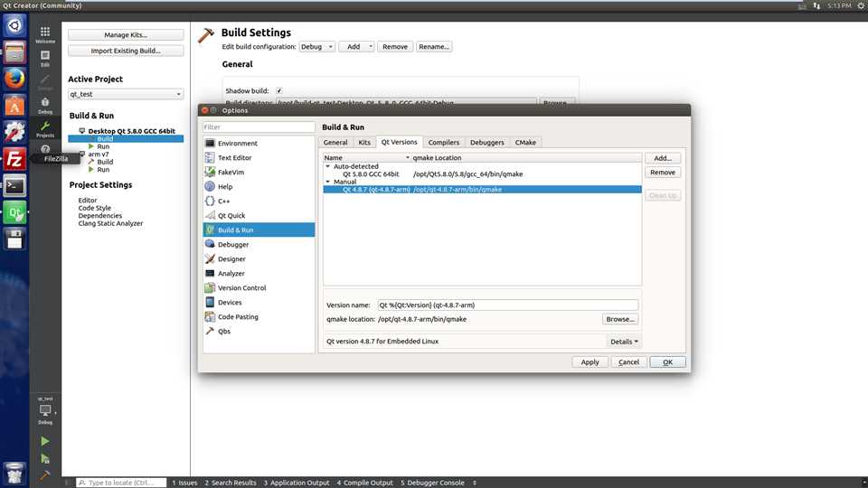The height and width of the screenshot is (488, 868).
Task: Select Qt Quick category in Options
Action: [259, 215]
